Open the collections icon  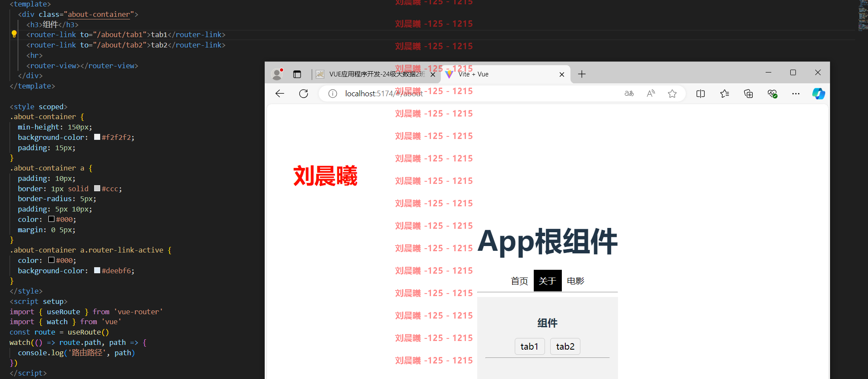[748, 94]
